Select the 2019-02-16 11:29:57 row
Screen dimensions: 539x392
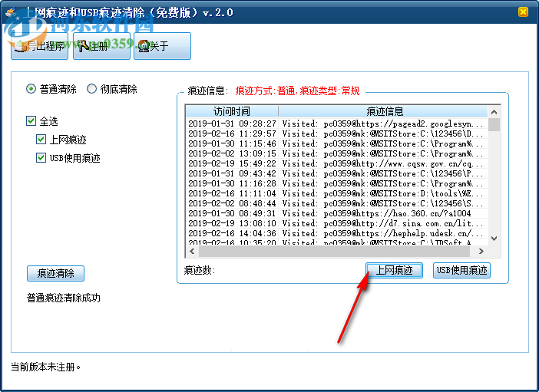point(336,133)
